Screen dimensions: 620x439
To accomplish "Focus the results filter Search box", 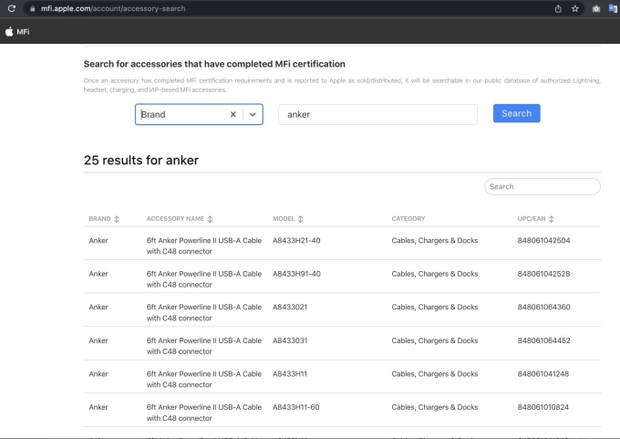I will pos(542,186).
